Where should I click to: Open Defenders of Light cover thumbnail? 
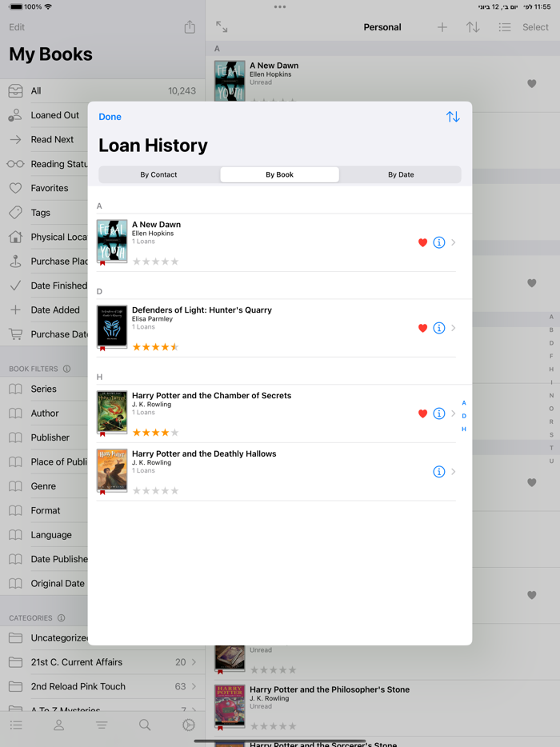click(x=112, y=327)
